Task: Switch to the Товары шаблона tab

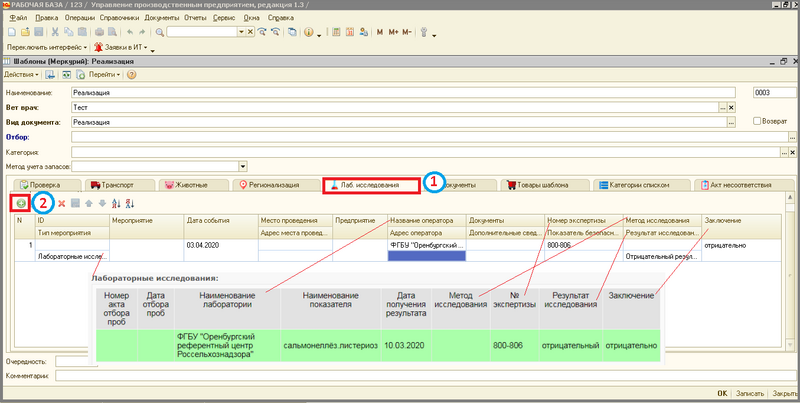Action: 542,185
